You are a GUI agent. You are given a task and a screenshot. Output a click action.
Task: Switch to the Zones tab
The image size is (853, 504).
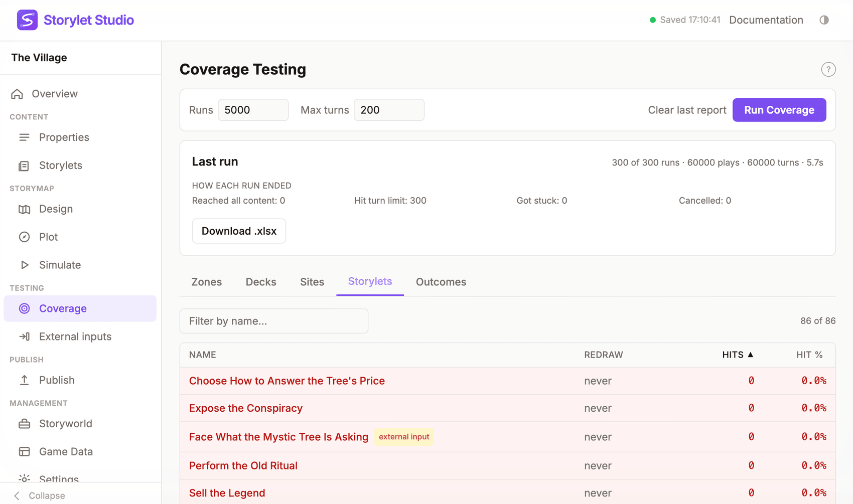(206, 282)
